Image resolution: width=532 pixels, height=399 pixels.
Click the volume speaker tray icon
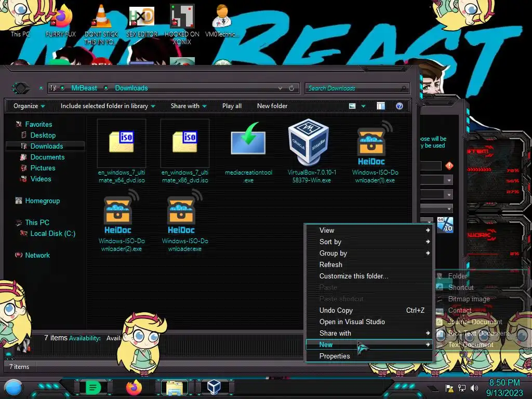pos(474,388)
